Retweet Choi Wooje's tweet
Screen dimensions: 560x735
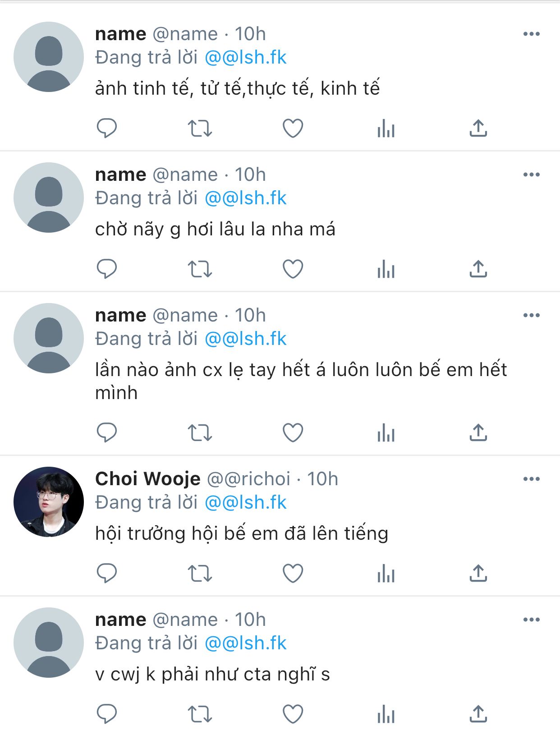click(200, 573)
